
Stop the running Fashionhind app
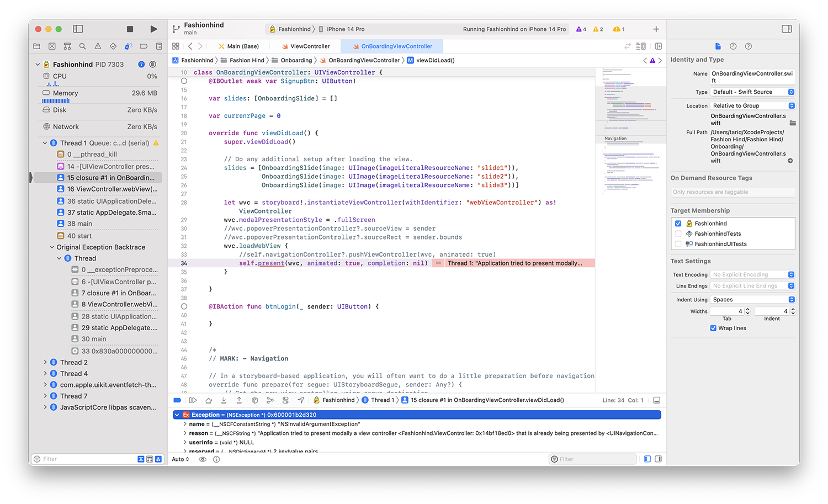pos(130,29)
